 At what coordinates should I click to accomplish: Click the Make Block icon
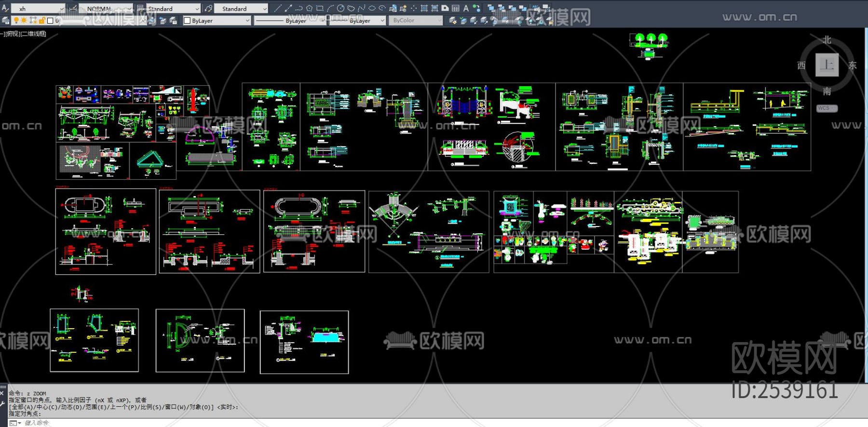403,8
